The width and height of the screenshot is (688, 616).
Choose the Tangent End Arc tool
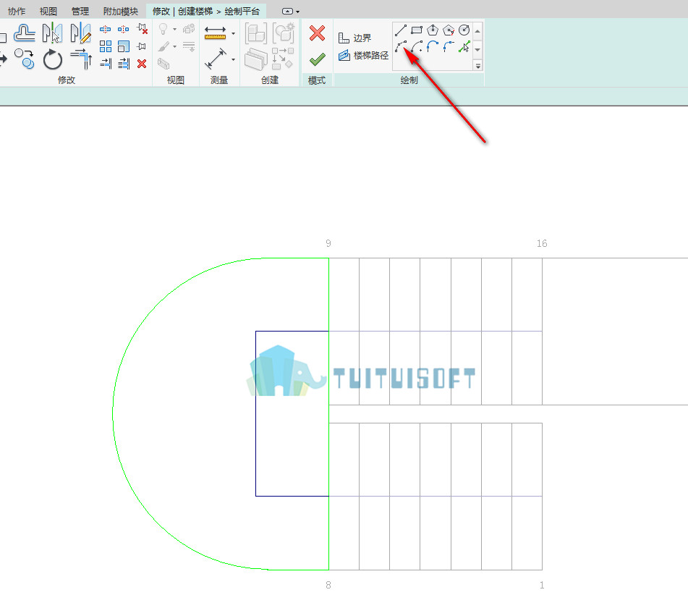(x=433, y=46)
